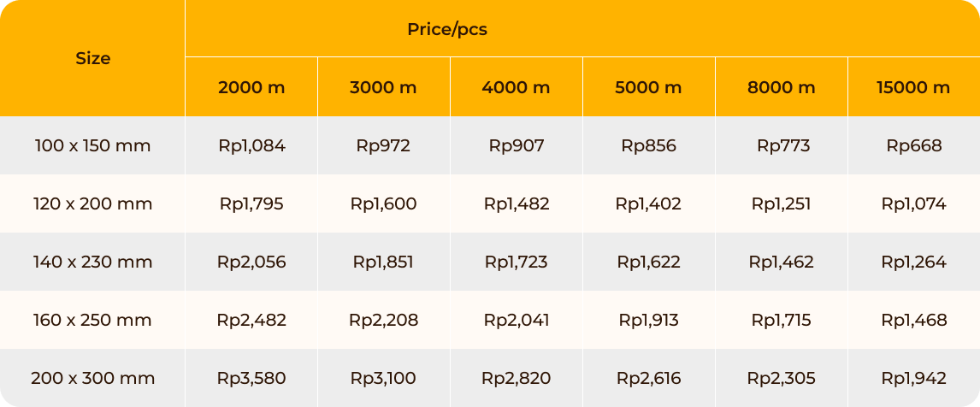The width and height of the screenshot is (980, 407).
Task: Click the 100 x 150 mm row label
Action: (92, 145)
